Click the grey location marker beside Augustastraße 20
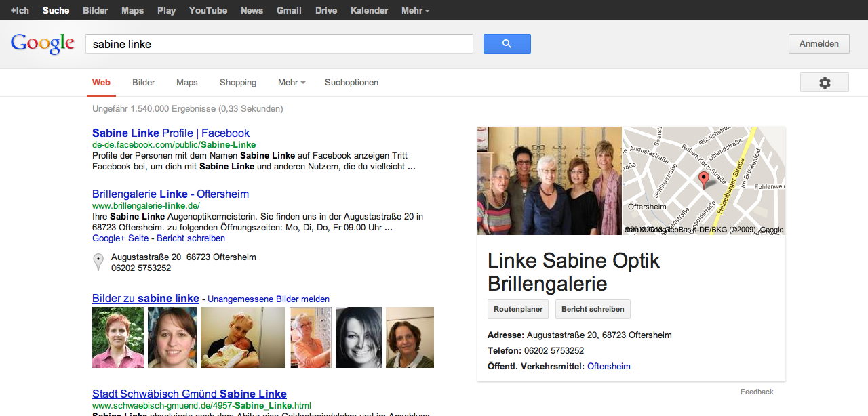Image resolution: width=868 pixels, height=416 pixels. 98,262
